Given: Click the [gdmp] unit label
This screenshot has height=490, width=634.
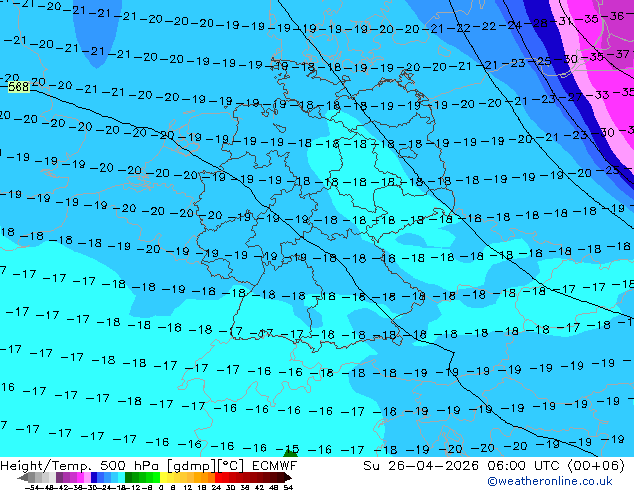Looking at the screenshot, I should pos(191,466).
